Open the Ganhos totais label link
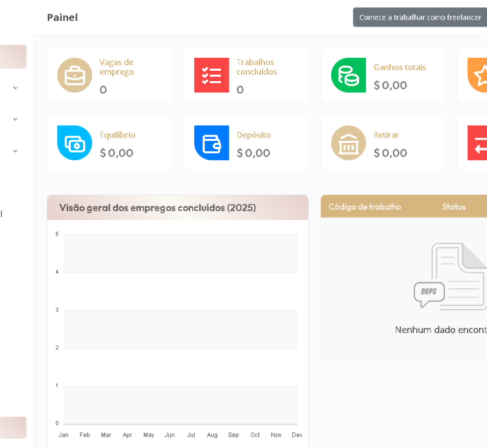 [399, 68]
